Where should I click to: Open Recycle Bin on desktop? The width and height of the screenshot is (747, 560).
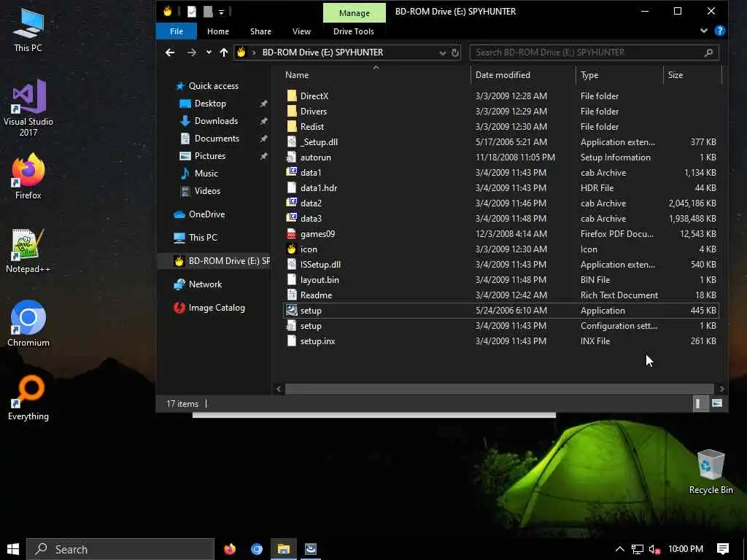(711, 472)
